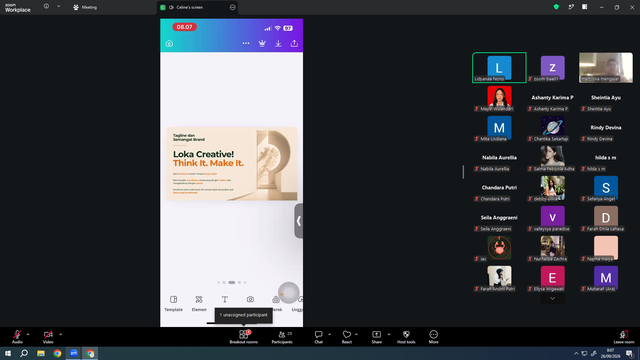Screen dimensions: 640x360
Task: Click the circle options icon on Celine's screen tab
Action: tap(233, 7)
